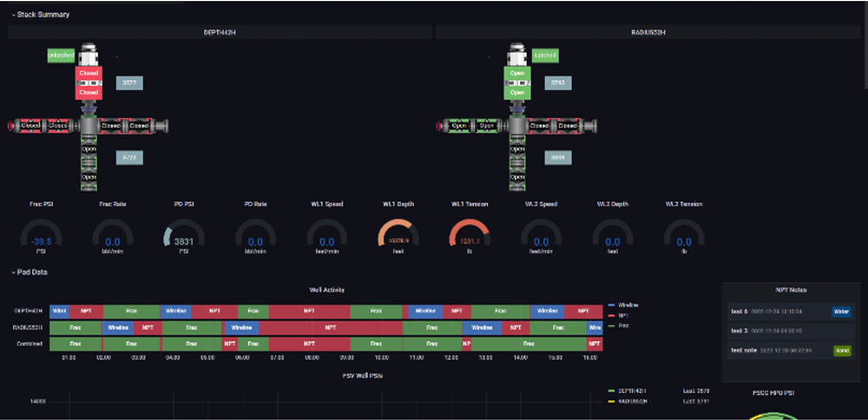Click the long NPT segment in RADIUS52H row

tap(330, 328)
